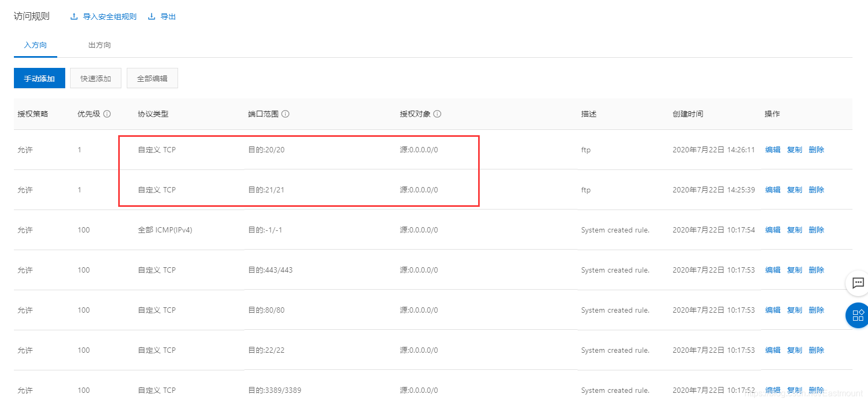868x403 pixels.
Task: Click the 访问规则 section title
Action: click(x=32, y=16)
